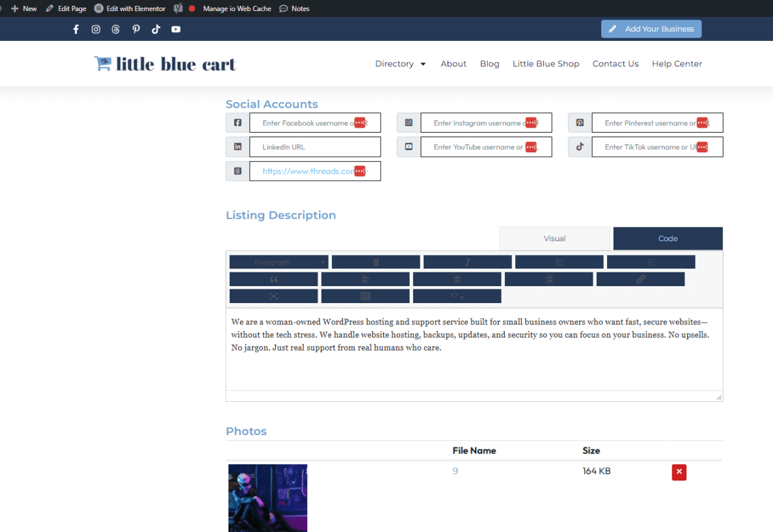This screenshot has height=532, width=773.
Task: Open the YouTube social icon
Action: 176,29
